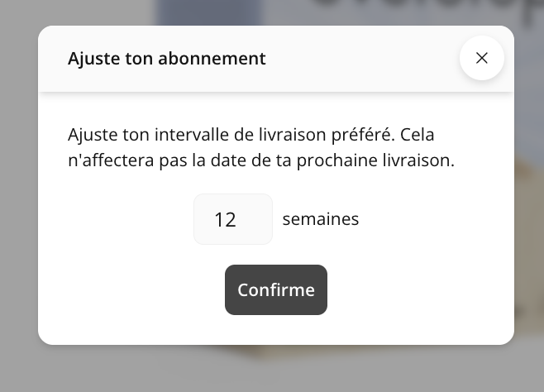Close the subscription dialog with the X icon

click(482, 58)
